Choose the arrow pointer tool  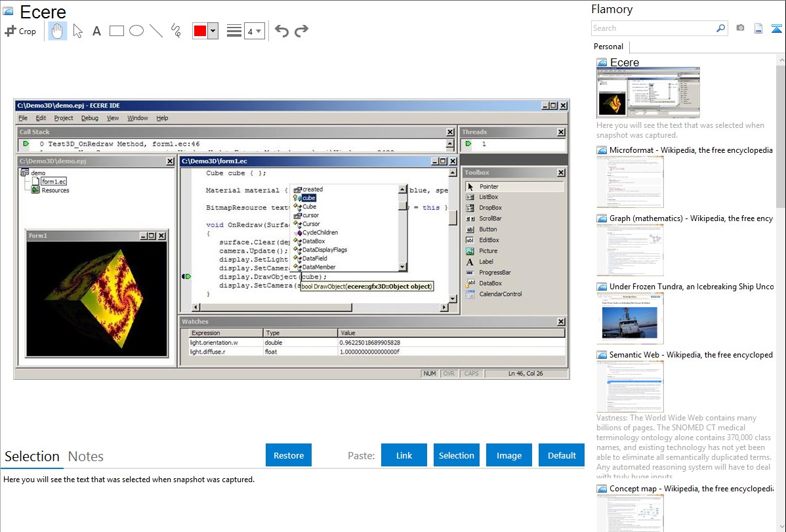point(77,31)
